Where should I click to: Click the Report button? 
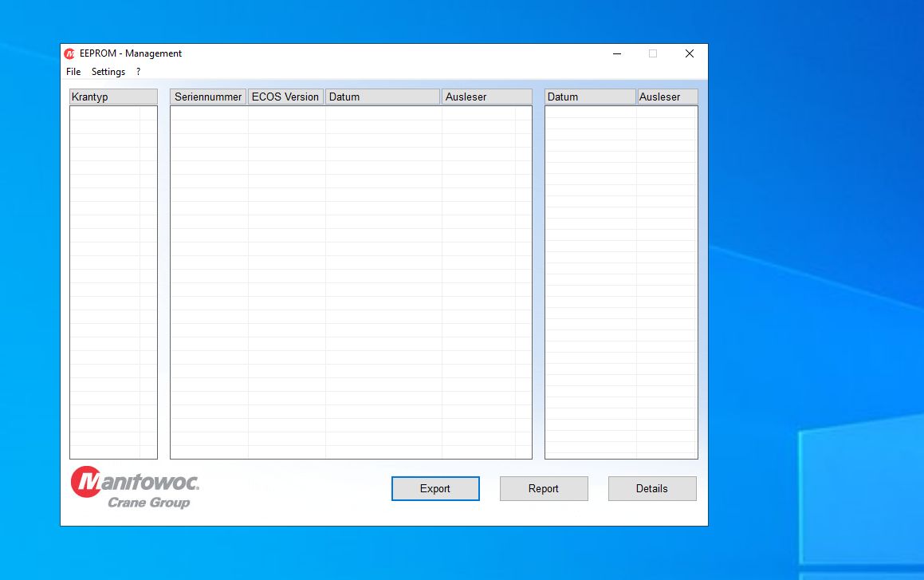544,487
